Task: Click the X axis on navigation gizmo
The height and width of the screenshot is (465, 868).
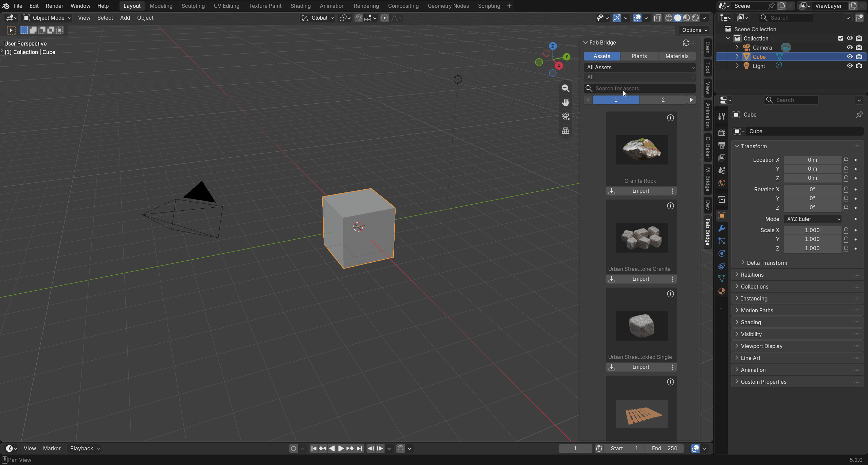Action: [559, 66]
